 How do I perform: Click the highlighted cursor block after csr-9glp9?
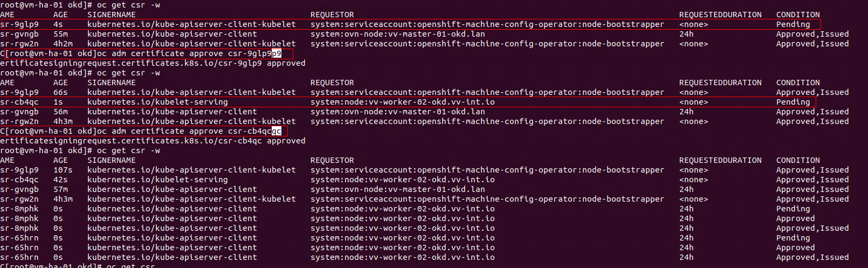tap(277, 53)
